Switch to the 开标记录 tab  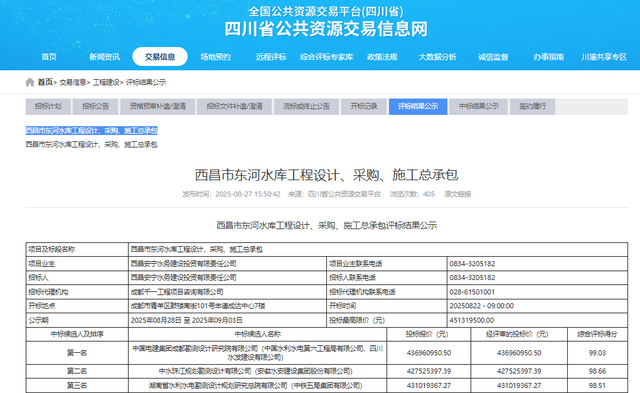click(x=364, y=107)
